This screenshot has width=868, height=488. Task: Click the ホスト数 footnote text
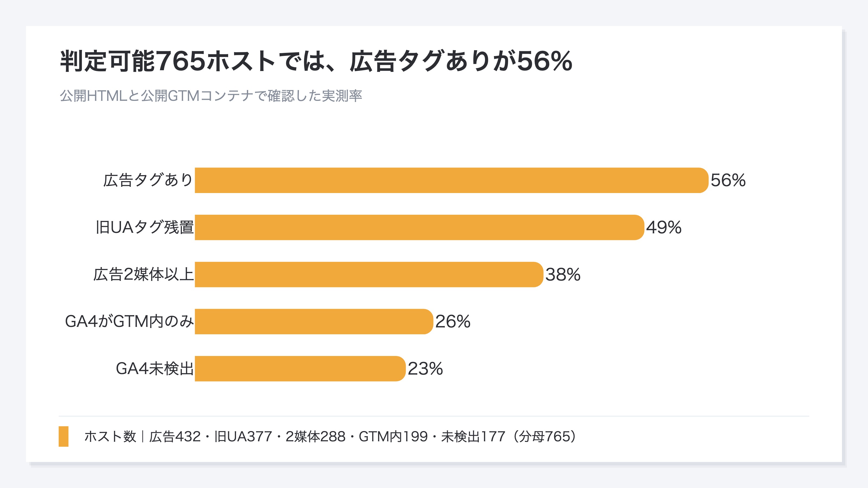(110, 436)
